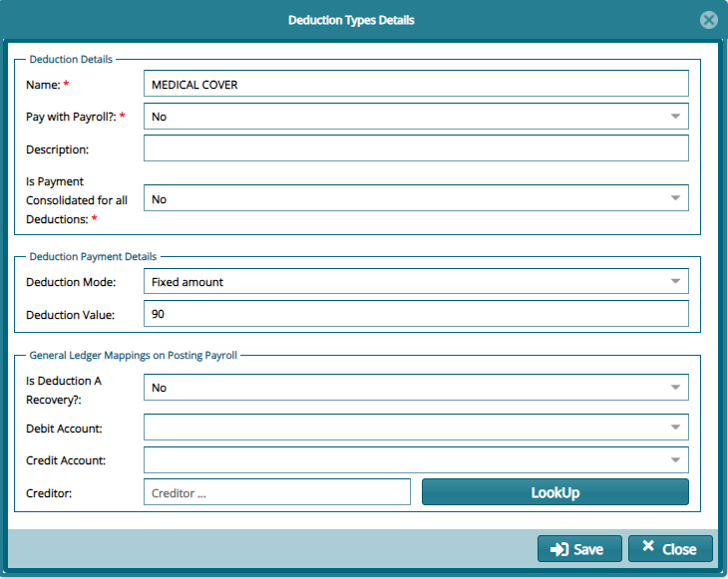This screenshot has height=579, width=728.
Task: Click the Name input field
Action: [416, 84]
